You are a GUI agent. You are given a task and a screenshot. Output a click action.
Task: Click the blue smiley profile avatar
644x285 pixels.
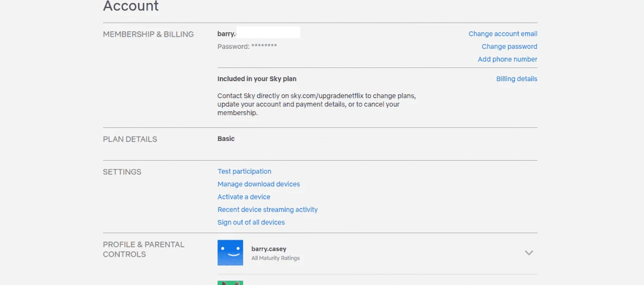230,253
